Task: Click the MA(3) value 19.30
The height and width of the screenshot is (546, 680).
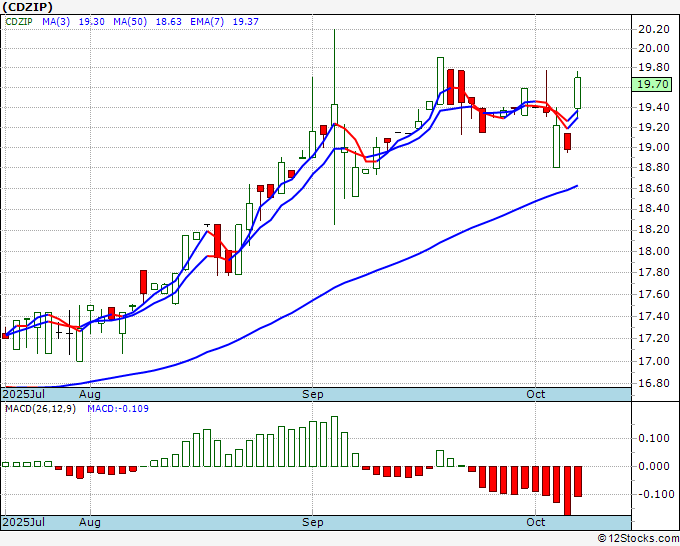Action: [92, 21]
